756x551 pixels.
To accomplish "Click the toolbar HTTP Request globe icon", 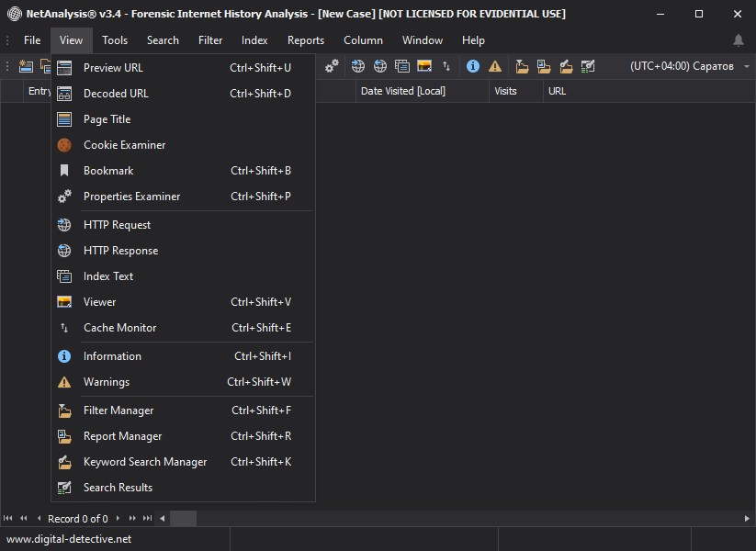I will tap(357, 66).
